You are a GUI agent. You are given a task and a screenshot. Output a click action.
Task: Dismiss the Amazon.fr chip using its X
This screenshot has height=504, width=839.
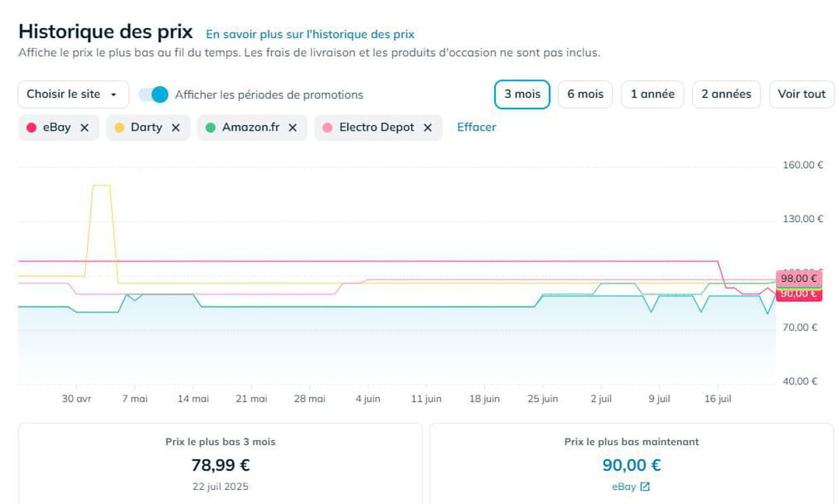click(293, 128)
